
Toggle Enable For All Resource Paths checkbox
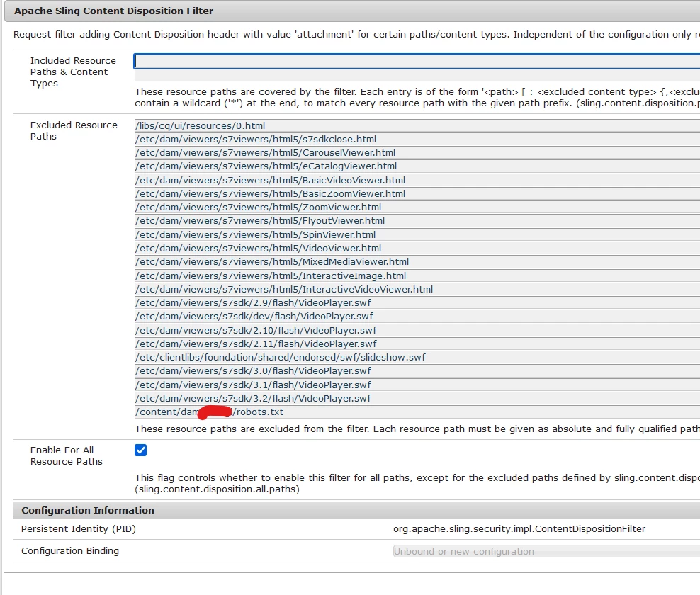click(x=140, y=450)
